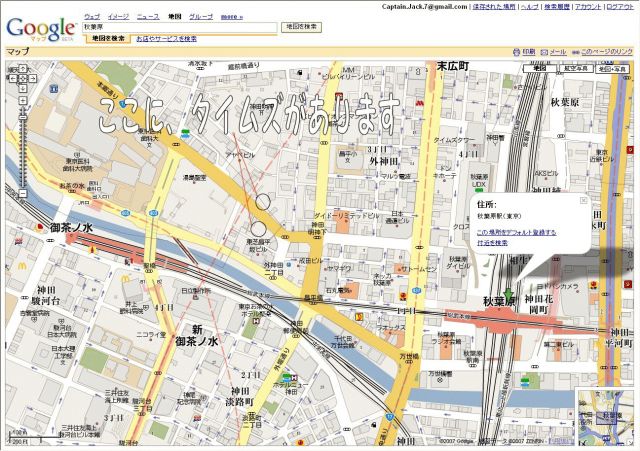This screenshot has width=640, height=451.
Task: Close the address info balloon
Action: (x=583, y=200)
